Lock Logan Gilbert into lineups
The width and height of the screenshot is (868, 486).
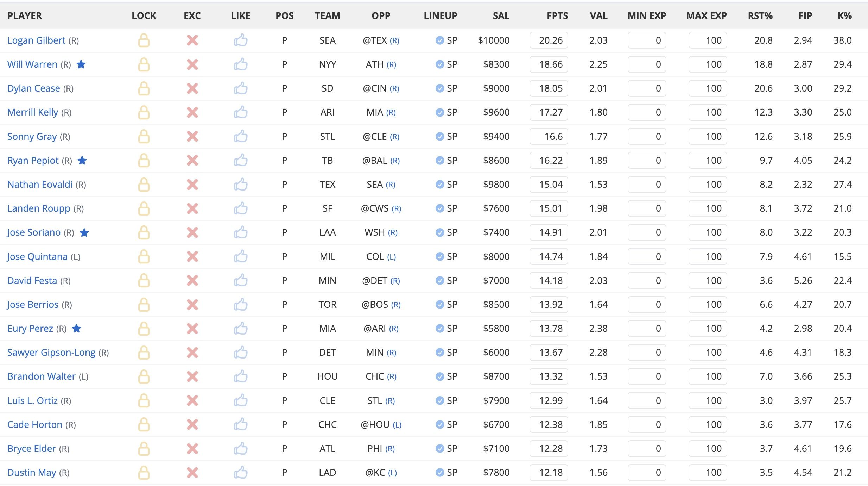144,40
